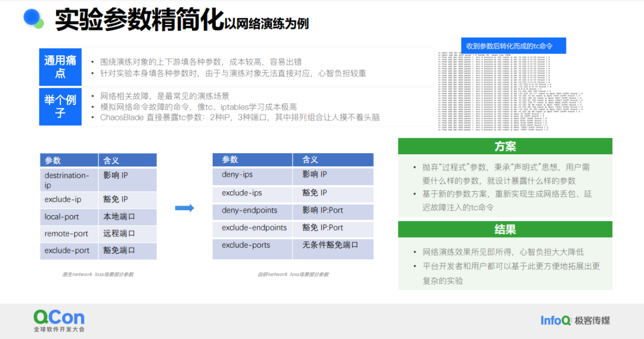Click the 本地端口 cell
This screenshot has width=644, height=339.
coord(128,217)
